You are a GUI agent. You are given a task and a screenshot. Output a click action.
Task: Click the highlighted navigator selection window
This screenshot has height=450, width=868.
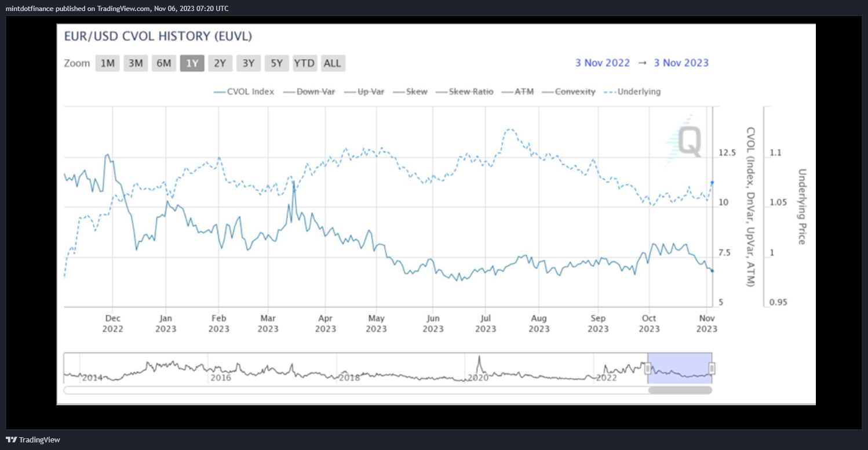[680, 368]
